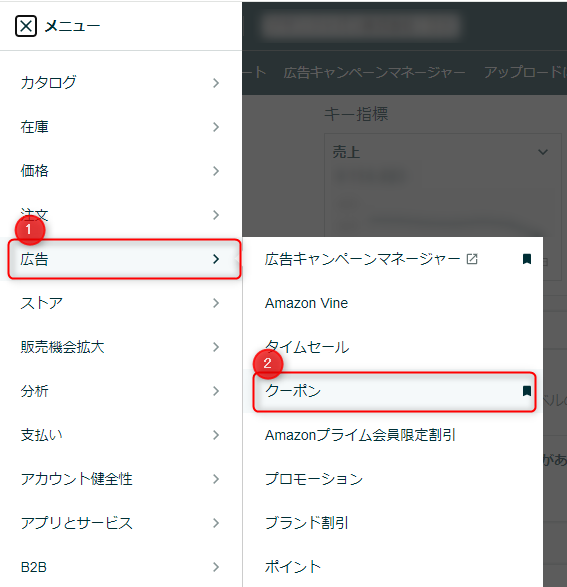Toggle bookmark for 広告キャンペーンマネージャー
Viewport: 567px width, 587px height.
(527, 259)
